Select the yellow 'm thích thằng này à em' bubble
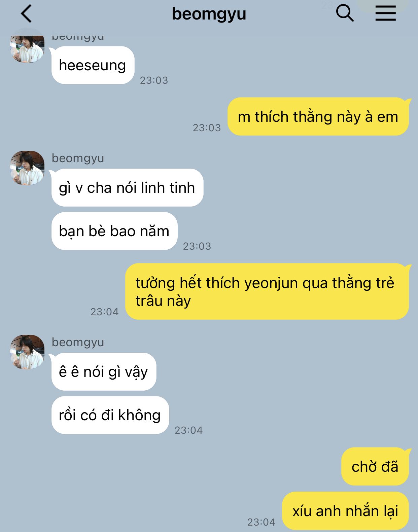 (318, 117)
